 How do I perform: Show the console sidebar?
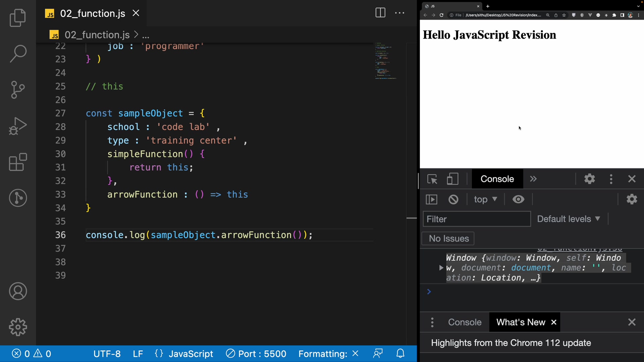(432, 199)
